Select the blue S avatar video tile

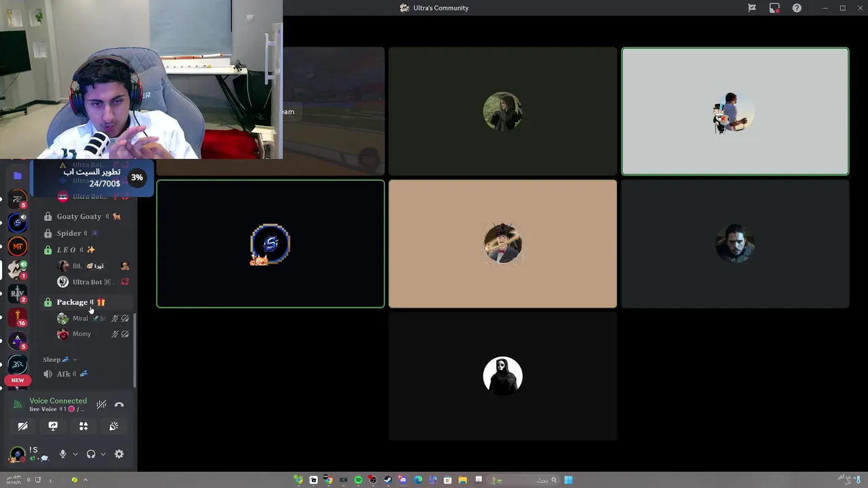coord(271,244)
